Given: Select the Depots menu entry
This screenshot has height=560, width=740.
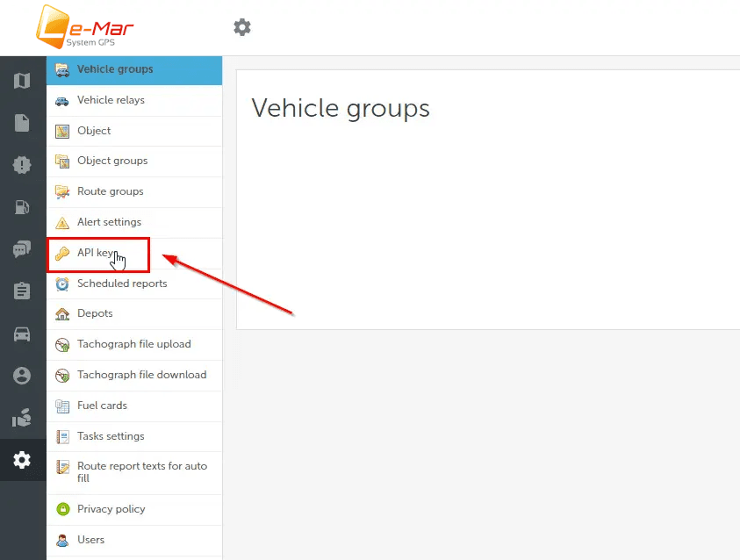Looking at the screenshot, I should click(96, 313).
